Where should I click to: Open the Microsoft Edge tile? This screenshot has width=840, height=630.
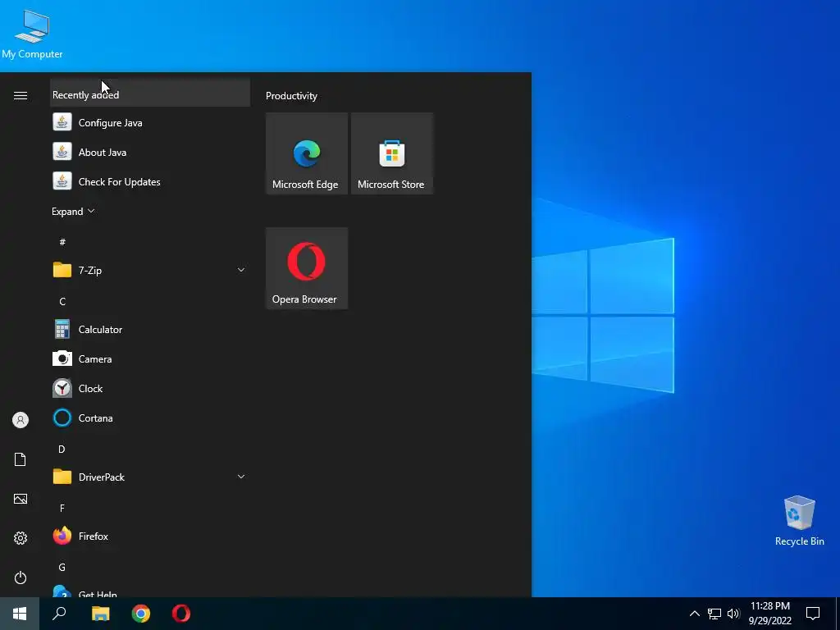click(307, 153)
